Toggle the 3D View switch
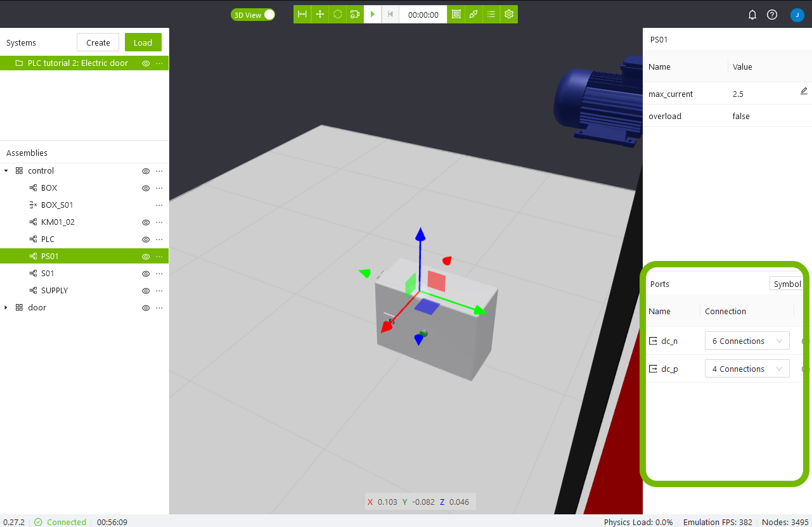Screen dimensions: 812x527 253,15
